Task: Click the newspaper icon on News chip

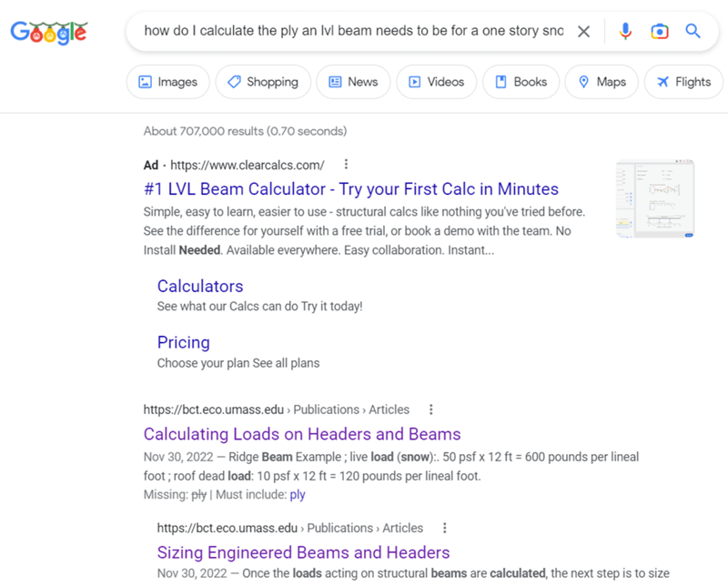Action: pyautogui.click(x=334, y=82)
